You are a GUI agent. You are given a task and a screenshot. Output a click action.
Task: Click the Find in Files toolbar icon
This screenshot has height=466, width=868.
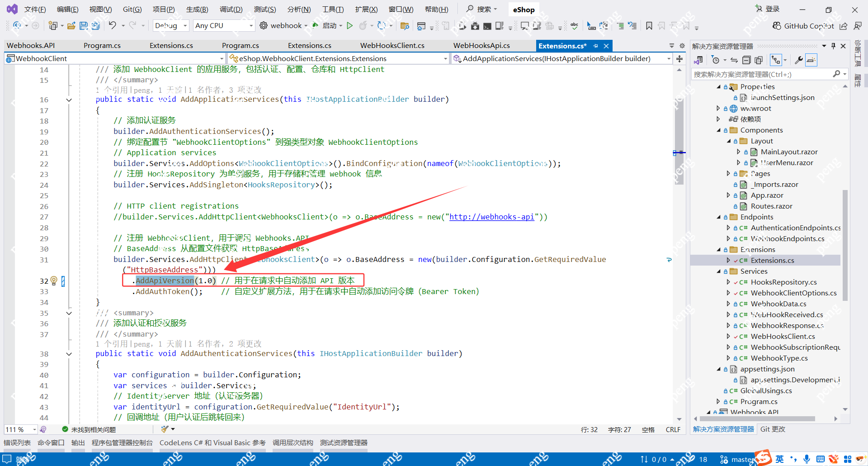click(405, 26)
